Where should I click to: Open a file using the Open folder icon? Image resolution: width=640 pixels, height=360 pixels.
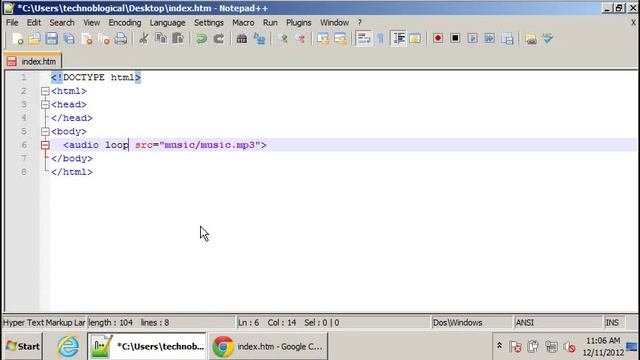[x=35, y=39]
